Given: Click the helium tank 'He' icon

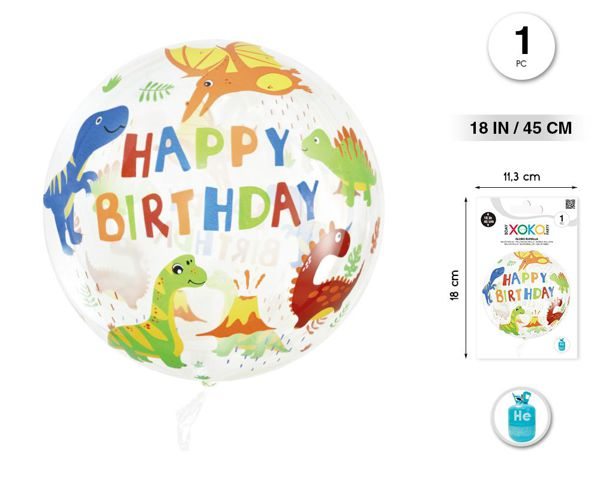Looking at the screenshot, I should click(x=521, y=417).
